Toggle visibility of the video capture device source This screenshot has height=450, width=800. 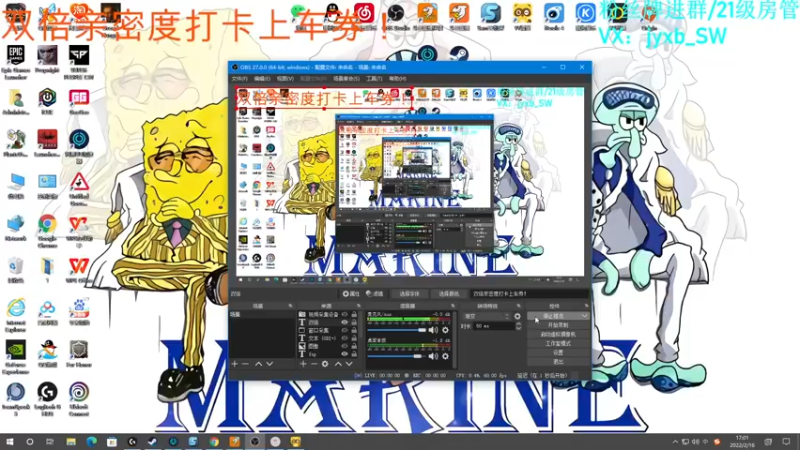coord(345,314)
